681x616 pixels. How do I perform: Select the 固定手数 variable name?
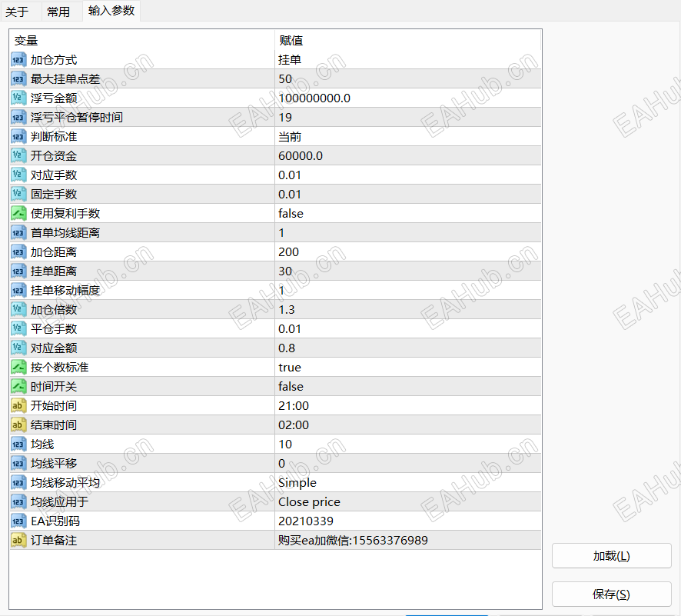(x=54, y=195)
